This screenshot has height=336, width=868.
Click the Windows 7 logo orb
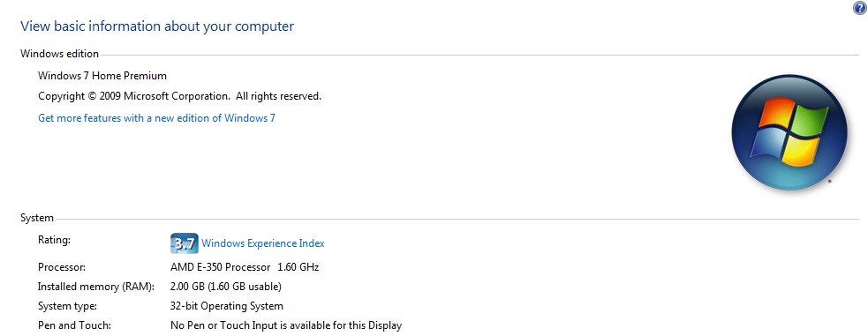click(789, 133)
